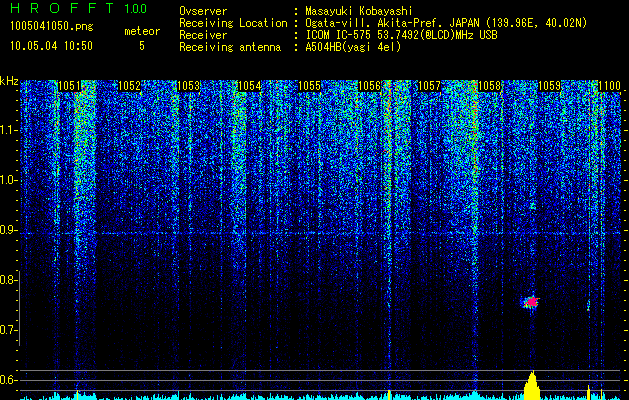Click the 0.7 kHz axis label

[8, 330]
